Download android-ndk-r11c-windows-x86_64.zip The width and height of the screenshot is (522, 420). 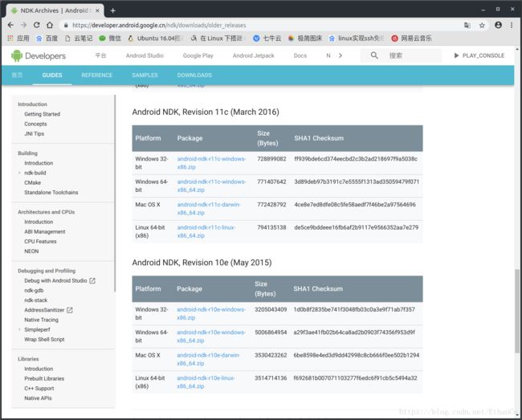(x=211, y=186)
